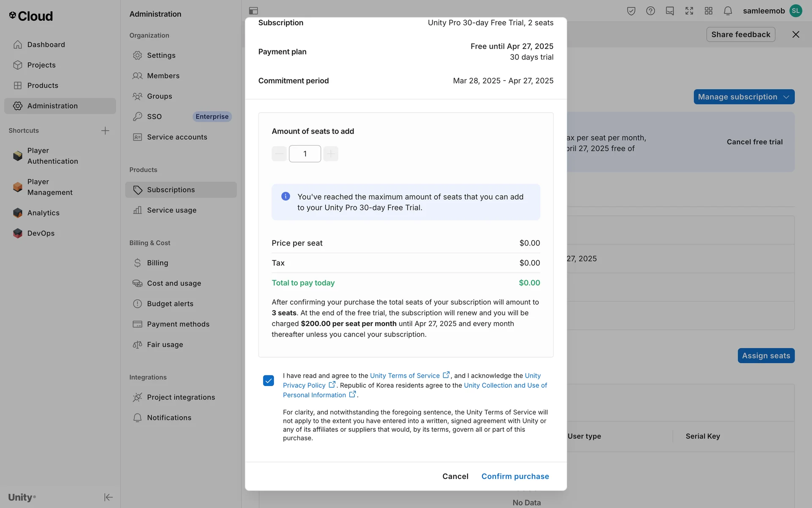Expand the Manage subscription dropdown
The width and height of the screenshot is (812, 508).
743,97
